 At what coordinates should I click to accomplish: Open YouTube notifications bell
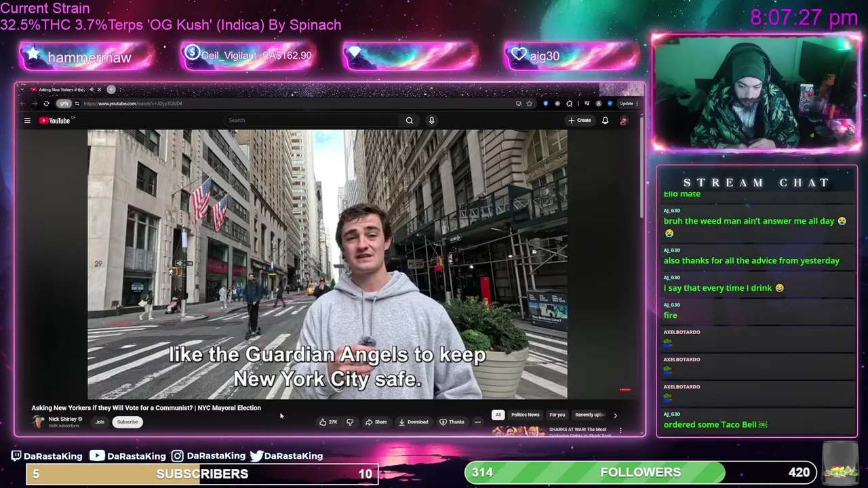pos(605,121)
